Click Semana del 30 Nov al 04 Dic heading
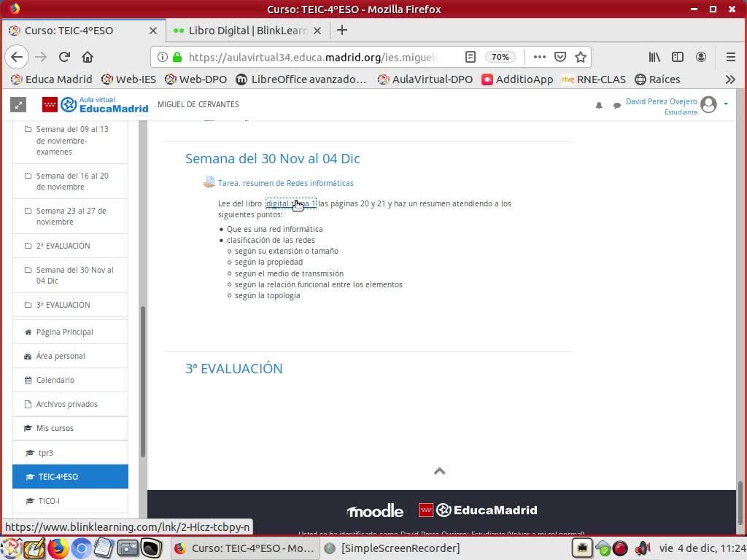Viewport: 747px width, 560px height. (x=273, y=158)
